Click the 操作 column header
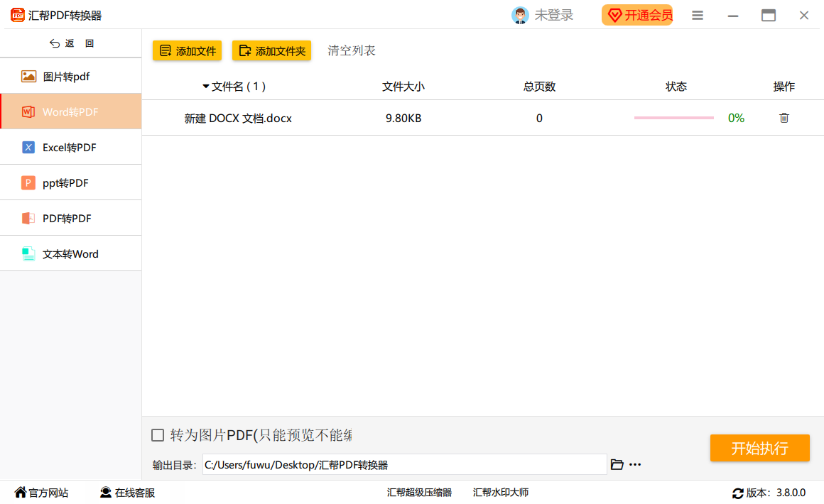The image size is (824, 504). 784,87
